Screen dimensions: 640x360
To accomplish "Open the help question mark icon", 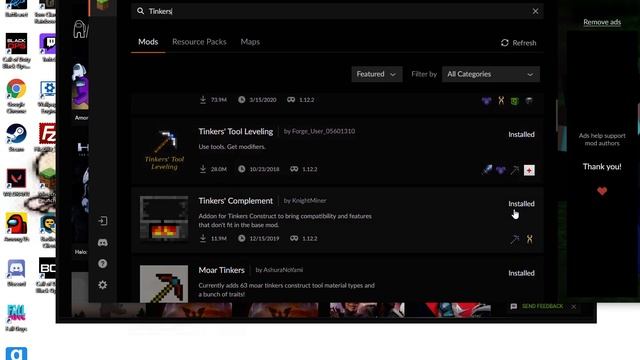I will click(x=102, y=264).
